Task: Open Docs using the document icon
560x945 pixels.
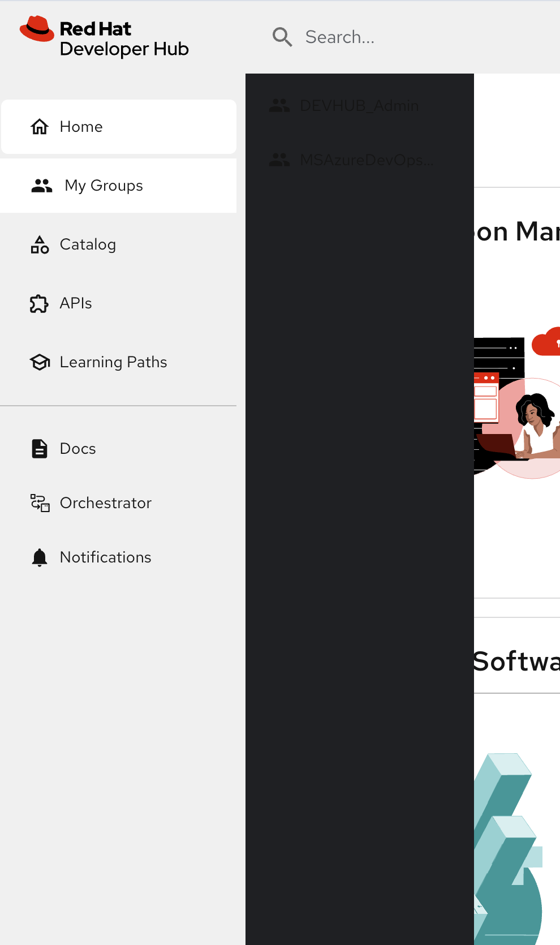Action: (40, 449)
